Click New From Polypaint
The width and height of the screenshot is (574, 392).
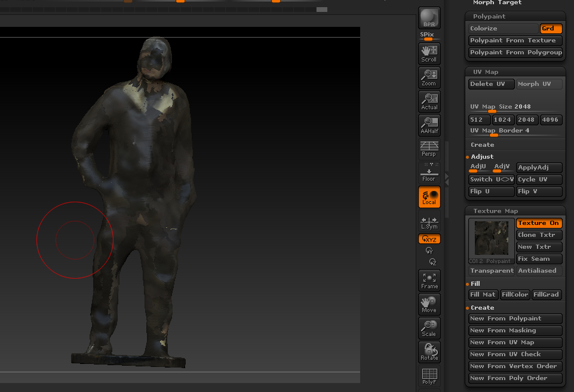click(x=515, y=318)
